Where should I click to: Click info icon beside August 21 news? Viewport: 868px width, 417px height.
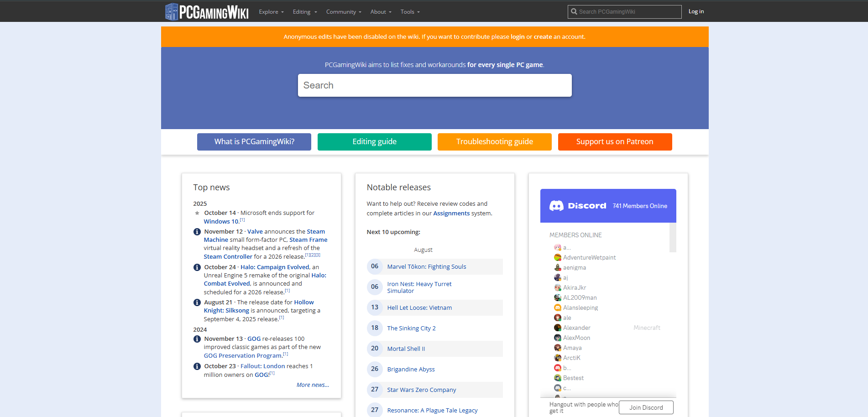(197, 302)
